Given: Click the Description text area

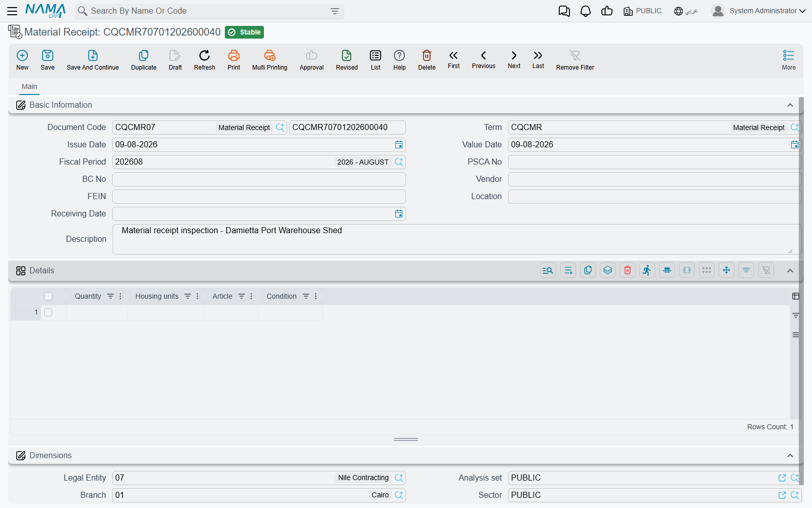Looking at the screenshot, I should (457, 239).
